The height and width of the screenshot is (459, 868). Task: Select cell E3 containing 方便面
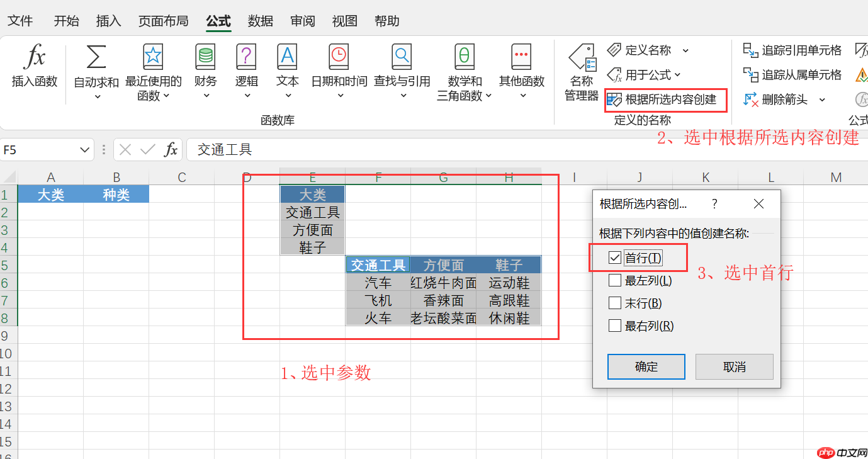tap(313, 230)
